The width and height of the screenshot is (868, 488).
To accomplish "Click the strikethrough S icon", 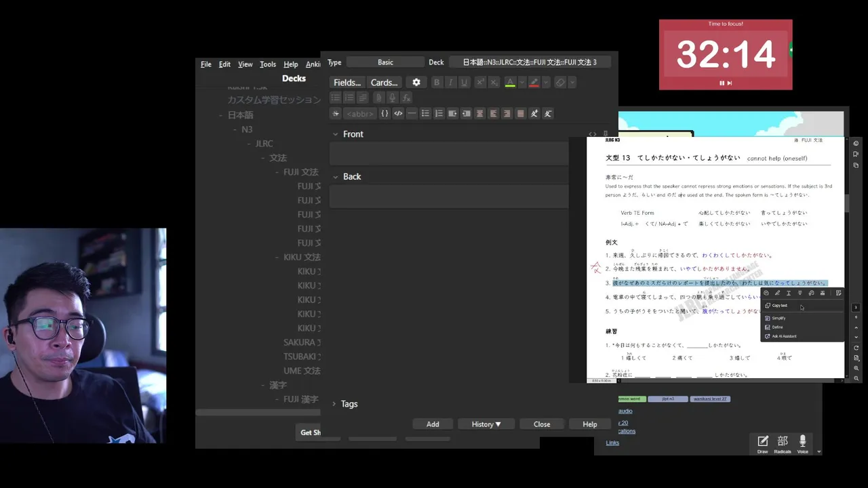I will coord(335,114).
